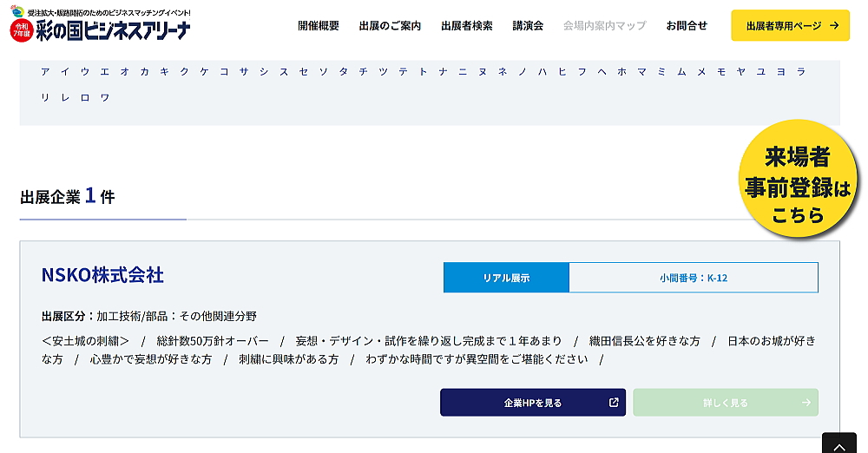Image resolution: width=868 pixels, height=453 pixels.
Task: Choose kana サ in the index
Action: pyautogui.click(x=244, y=72)
